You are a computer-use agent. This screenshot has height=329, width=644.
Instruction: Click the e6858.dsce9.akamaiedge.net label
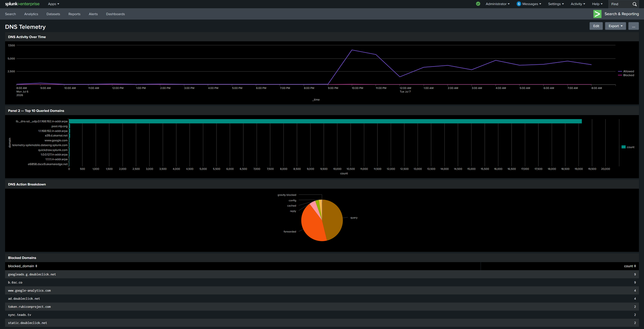(48, 164)
